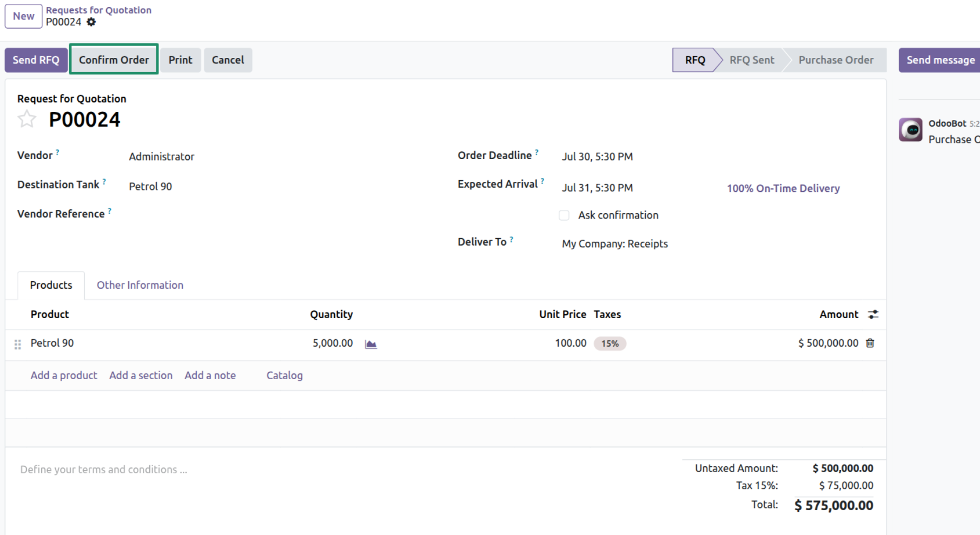Click the $ 75,000.00 tax amount

click(x=846, y=486)
